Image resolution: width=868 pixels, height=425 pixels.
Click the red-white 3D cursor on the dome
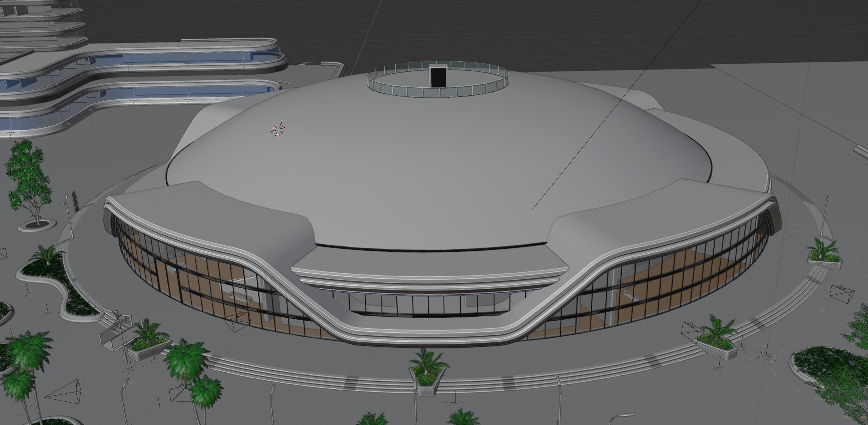[278, 129]
